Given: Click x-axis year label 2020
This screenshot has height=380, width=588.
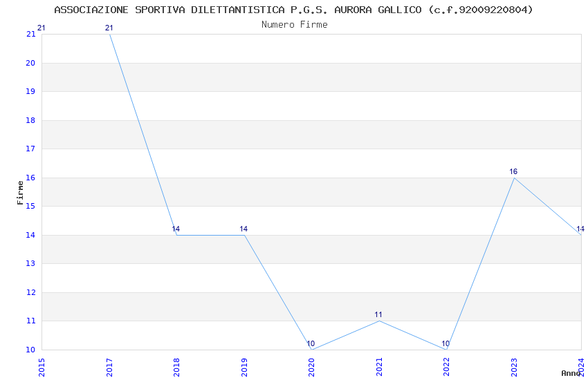Looking at the screenshot, I should [x=311, y=368].
